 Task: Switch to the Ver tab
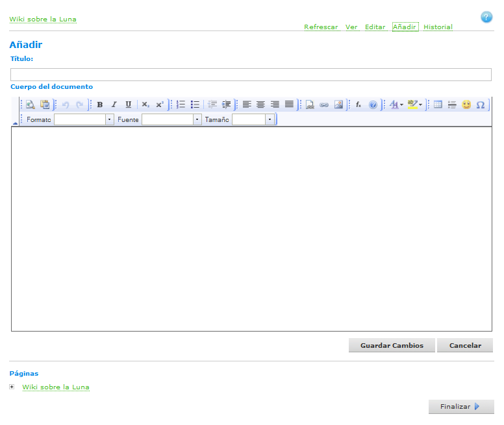click(351, 27)
